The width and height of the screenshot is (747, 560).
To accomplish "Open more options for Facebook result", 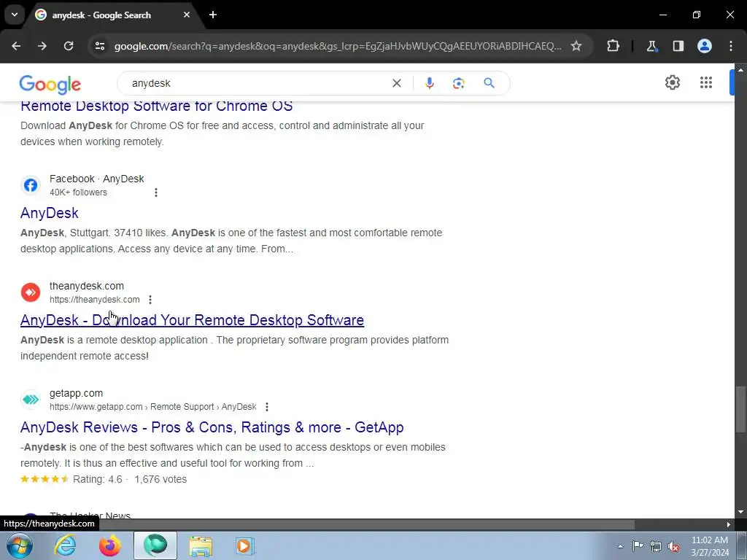I will 156,192.
